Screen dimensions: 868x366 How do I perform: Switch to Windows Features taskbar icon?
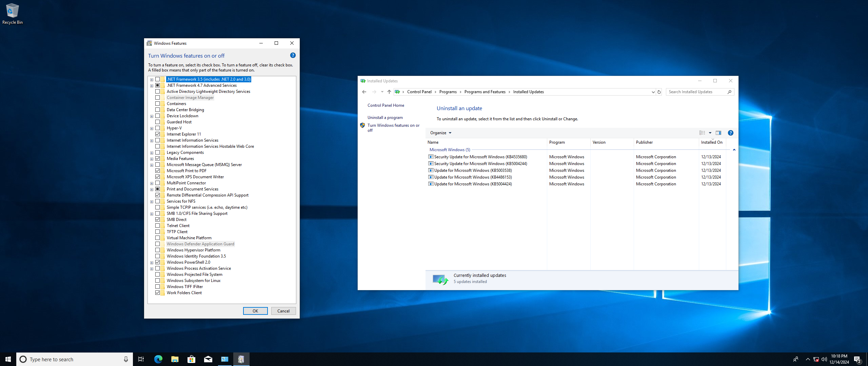pos(241,359)
